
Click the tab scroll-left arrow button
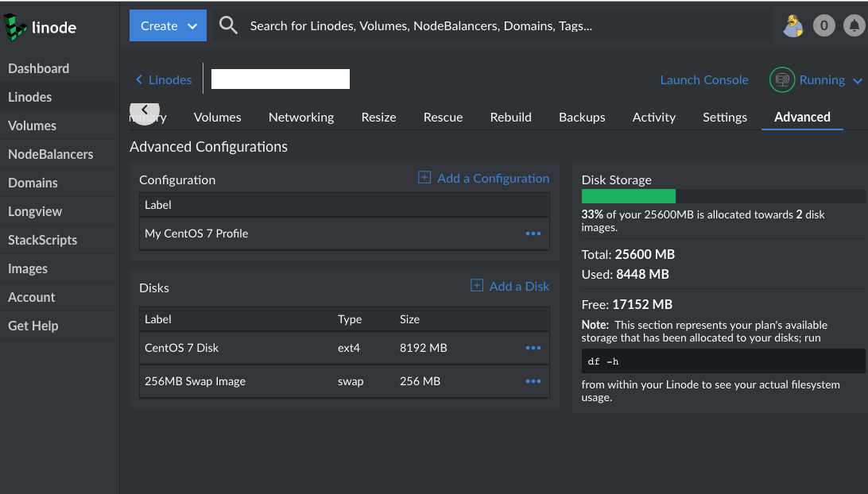[145, 110]
